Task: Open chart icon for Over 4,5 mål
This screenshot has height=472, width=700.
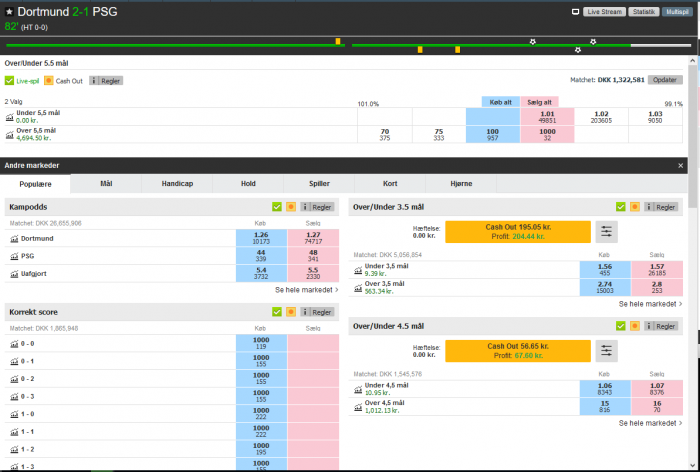Action: pyautogui.click(x=358, y=407)
